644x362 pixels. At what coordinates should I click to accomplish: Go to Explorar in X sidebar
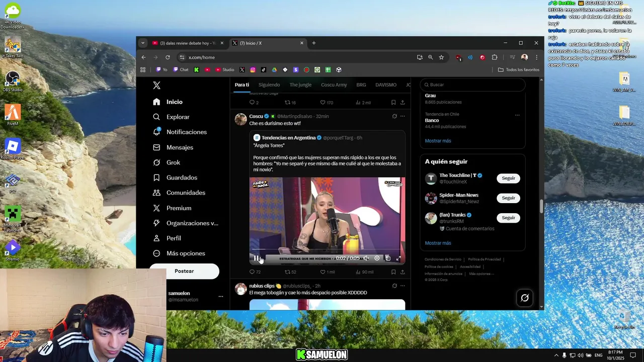point(172,117)
